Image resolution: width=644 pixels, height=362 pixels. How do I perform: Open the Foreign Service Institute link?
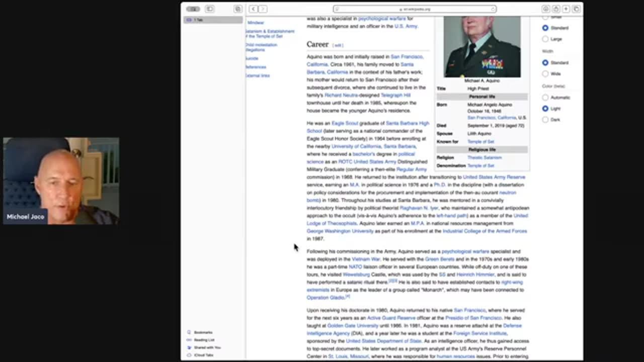tap(479, 333)
